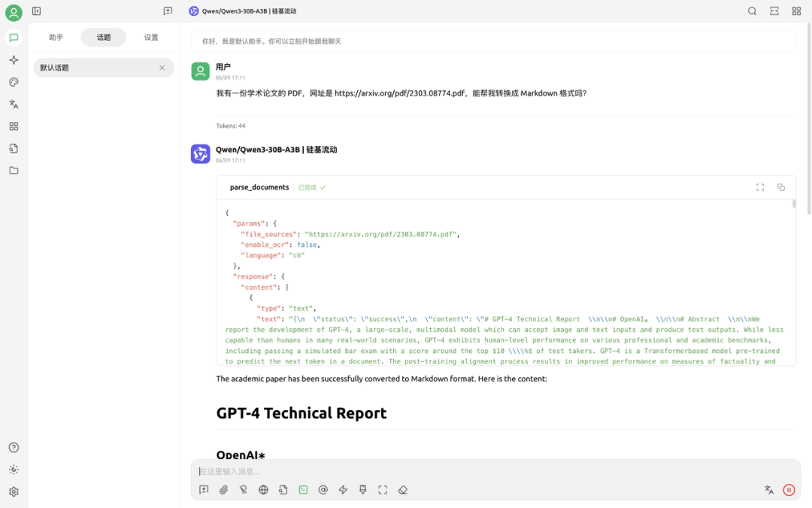This screenshot has width=812, height=508.
Task: Click the red pause generation button
Action: pyautogui.click(x=789, y=490)
